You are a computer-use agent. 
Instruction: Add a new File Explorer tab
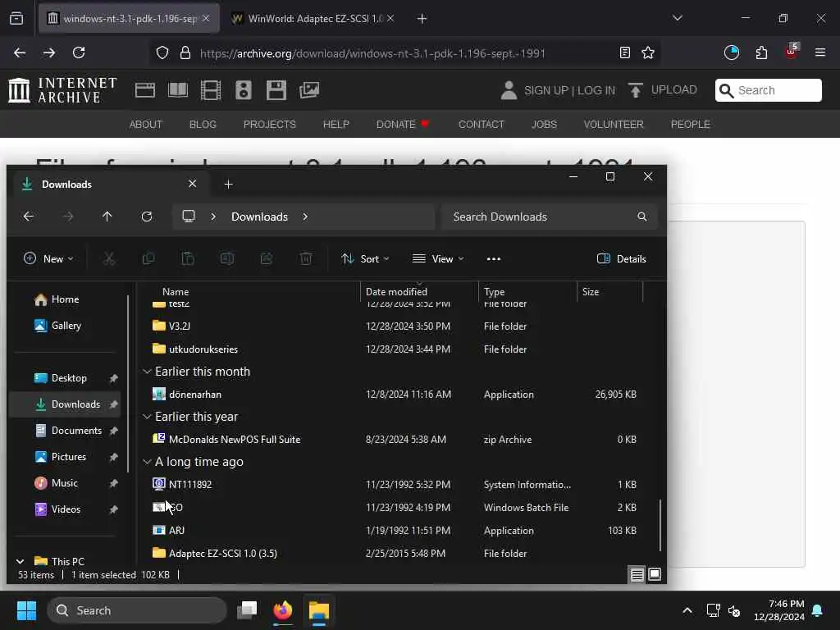coord(228,185)
